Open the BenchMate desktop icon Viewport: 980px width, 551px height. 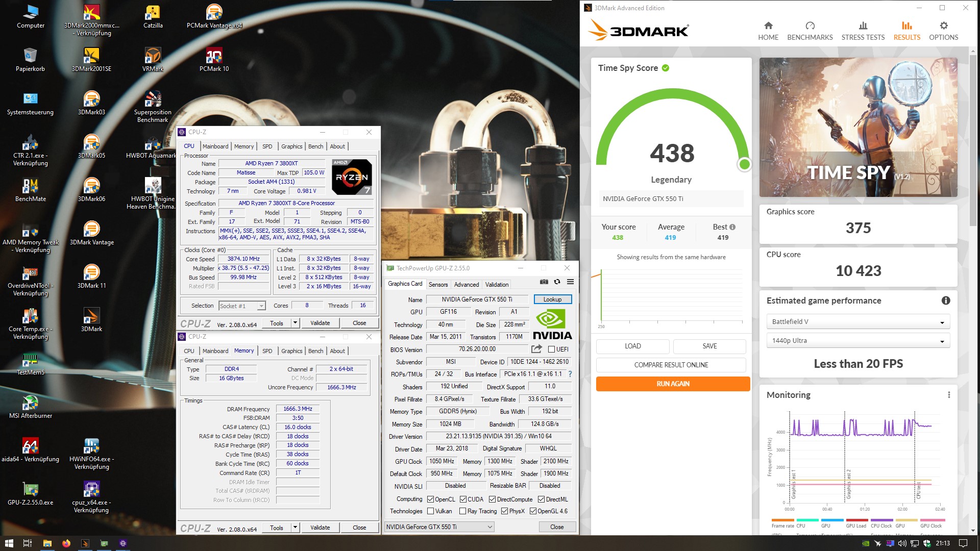(31, 190)
